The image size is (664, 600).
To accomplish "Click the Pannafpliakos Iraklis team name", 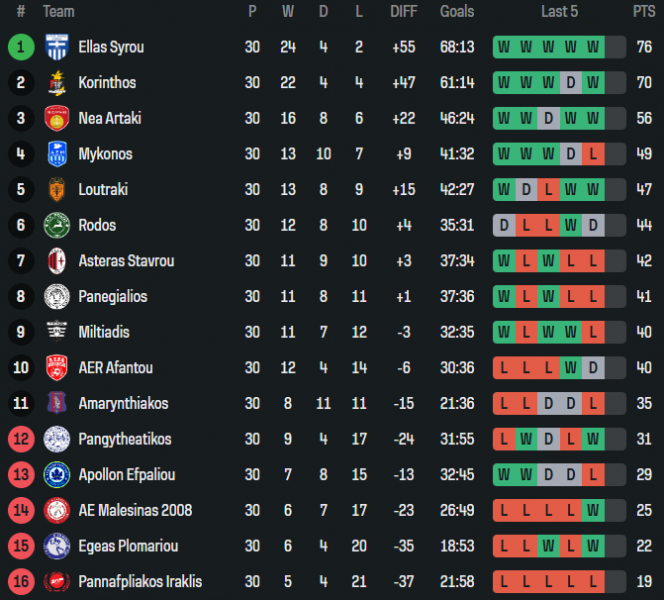I will [x=141, y=582].
